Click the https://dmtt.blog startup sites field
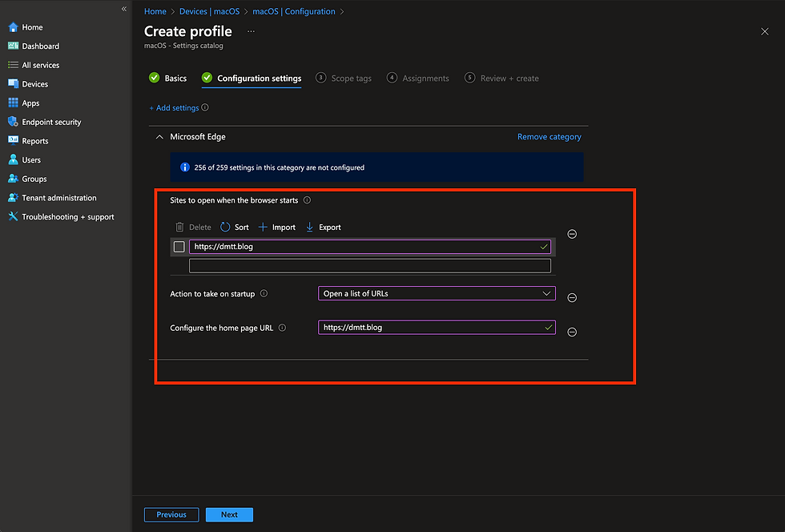 tap(370, 247)
